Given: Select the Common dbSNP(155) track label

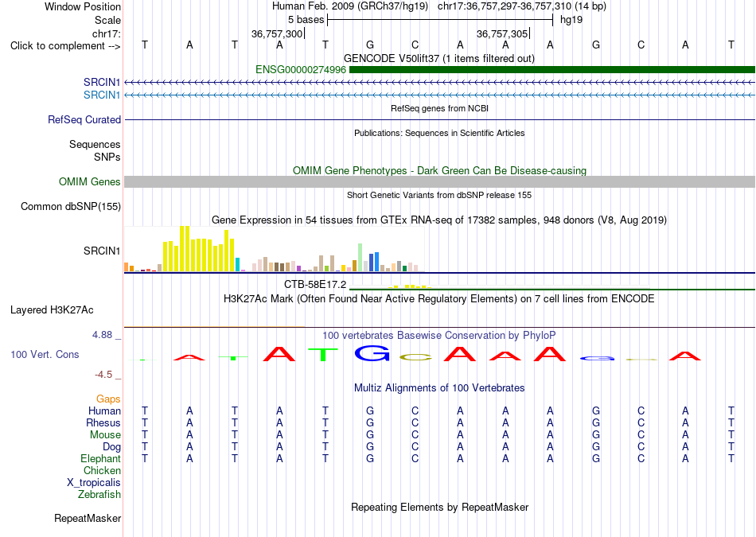Looking at the screenshot, I should click(71, 206).
